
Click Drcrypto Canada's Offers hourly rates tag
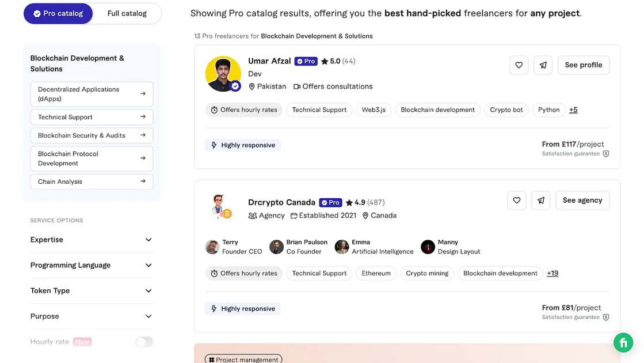tap(244, 273)
